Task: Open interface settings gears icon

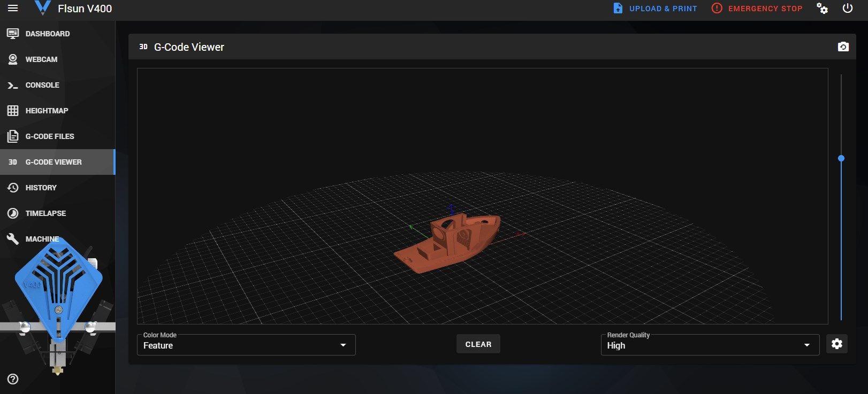Action: 822,9
